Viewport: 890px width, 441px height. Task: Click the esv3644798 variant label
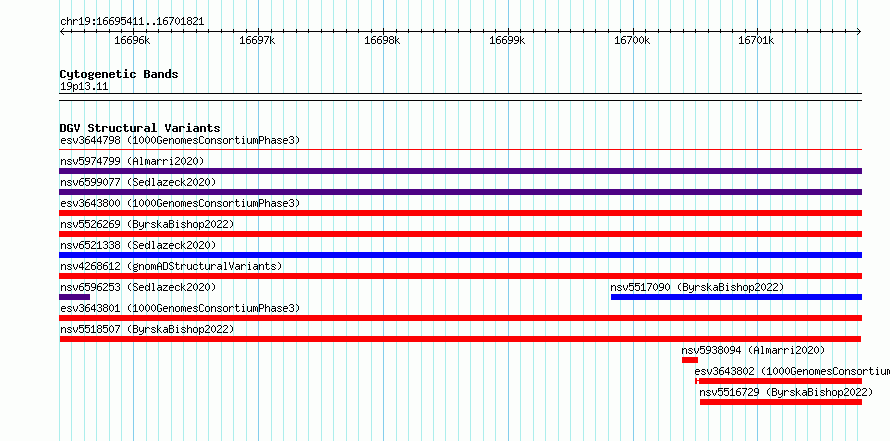tap(180, 140)
